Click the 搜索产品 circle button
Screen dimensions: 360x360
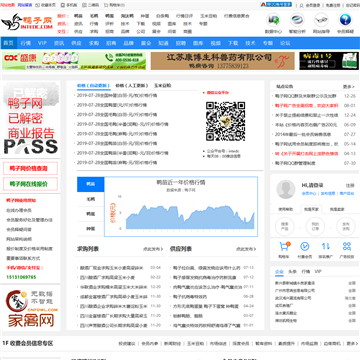[x=284, y=226]
